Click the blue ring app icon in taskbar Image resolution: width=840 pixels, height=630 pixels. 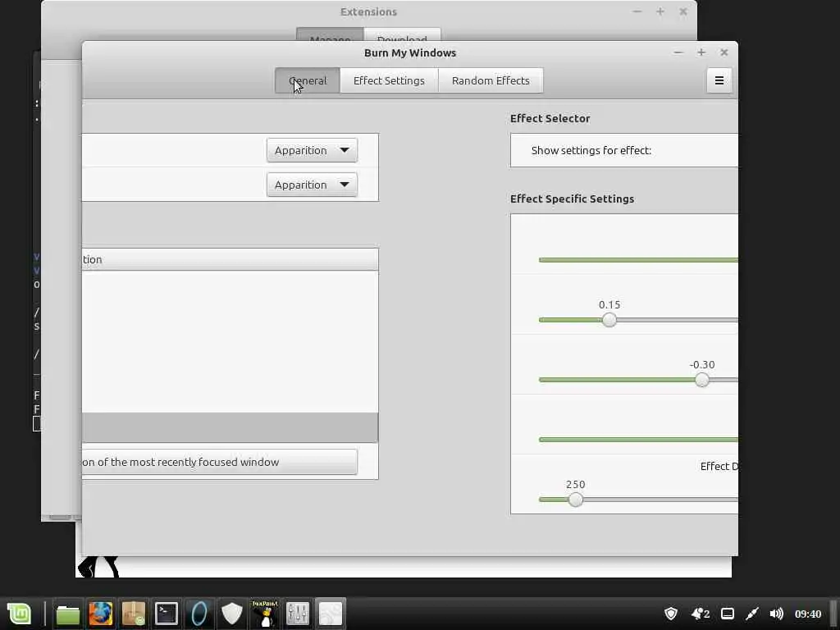point(199,614)
